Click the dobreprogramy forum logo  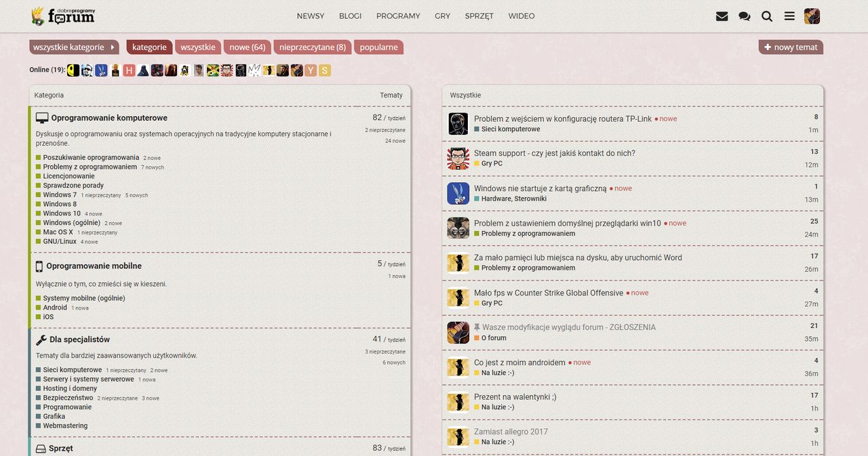point(63,16)
